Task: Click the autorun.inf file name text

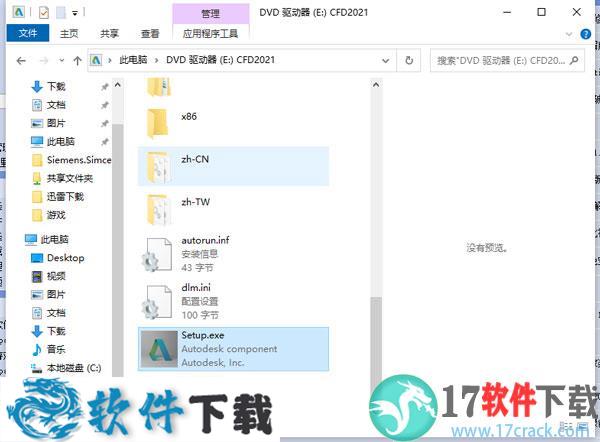Action: (x=205, y=240)
